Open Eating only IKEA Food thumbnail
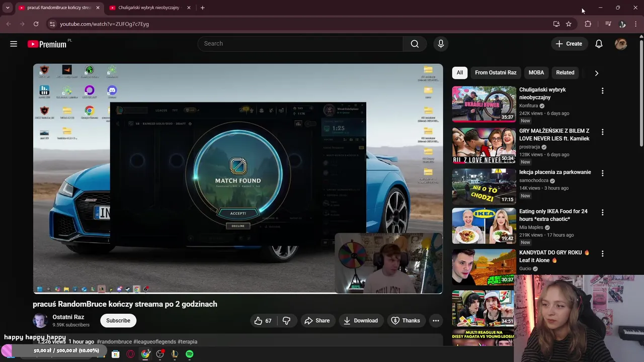 point(484,226)
